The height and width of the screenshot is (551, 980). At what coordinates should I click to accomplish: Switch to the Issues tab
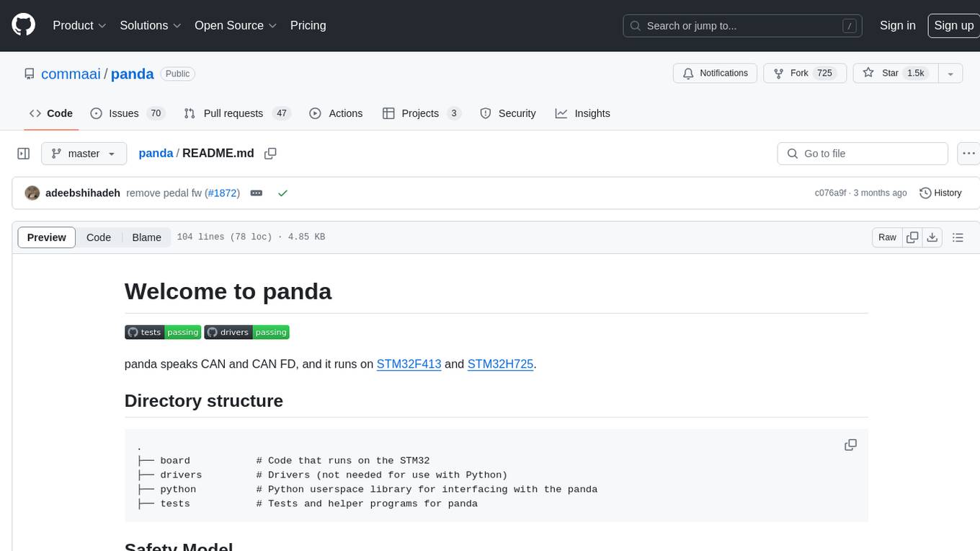coord(128,113)
